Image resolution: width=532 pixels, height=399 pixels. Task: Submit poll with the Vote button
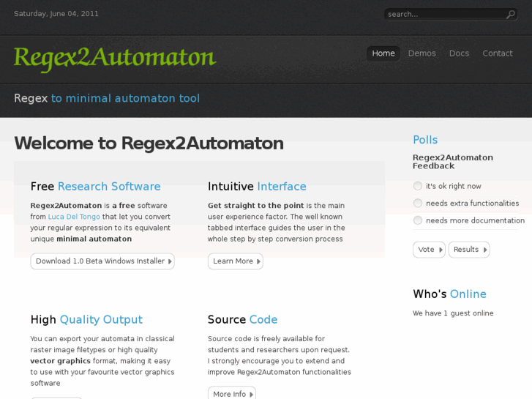click(430, 250)
